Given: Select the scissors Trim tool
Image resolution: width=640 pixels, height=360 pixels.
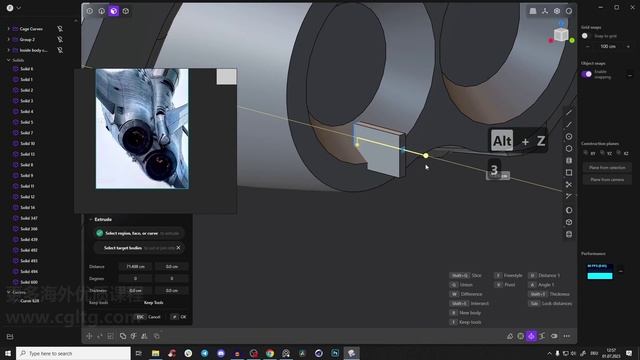Looking at the screenshot, I should coord(569,184).
